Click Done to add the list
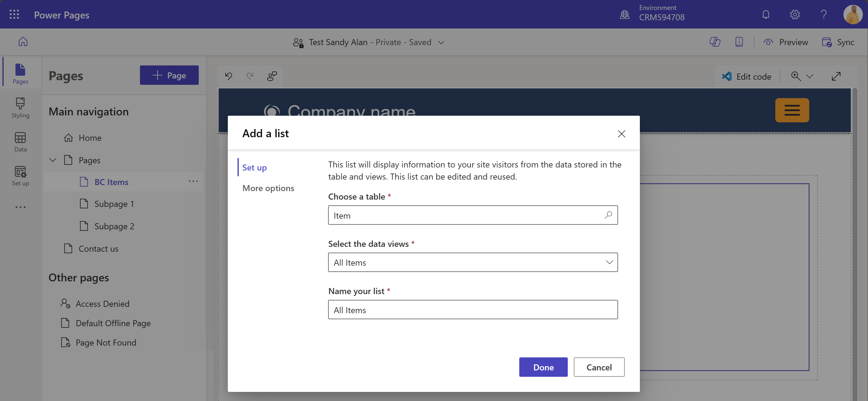Viewport: 868px width, 401px height. (543, 367)
